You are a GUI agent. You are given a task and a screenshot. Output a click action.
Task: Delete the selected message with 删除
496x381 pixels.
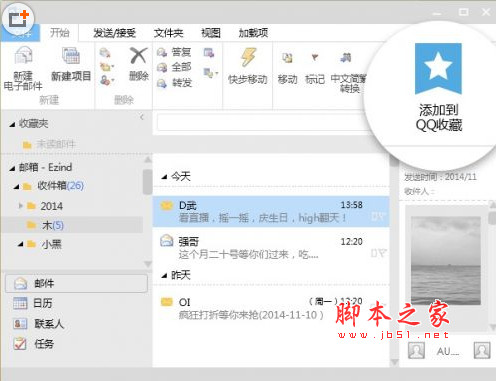pos(139,64)
